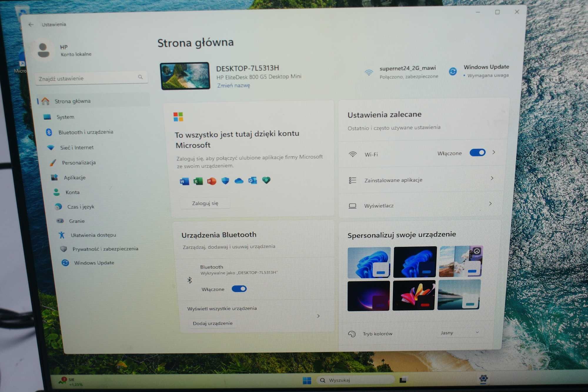Click the desktop wallpaper preview thumbnail

click(185, 76)
